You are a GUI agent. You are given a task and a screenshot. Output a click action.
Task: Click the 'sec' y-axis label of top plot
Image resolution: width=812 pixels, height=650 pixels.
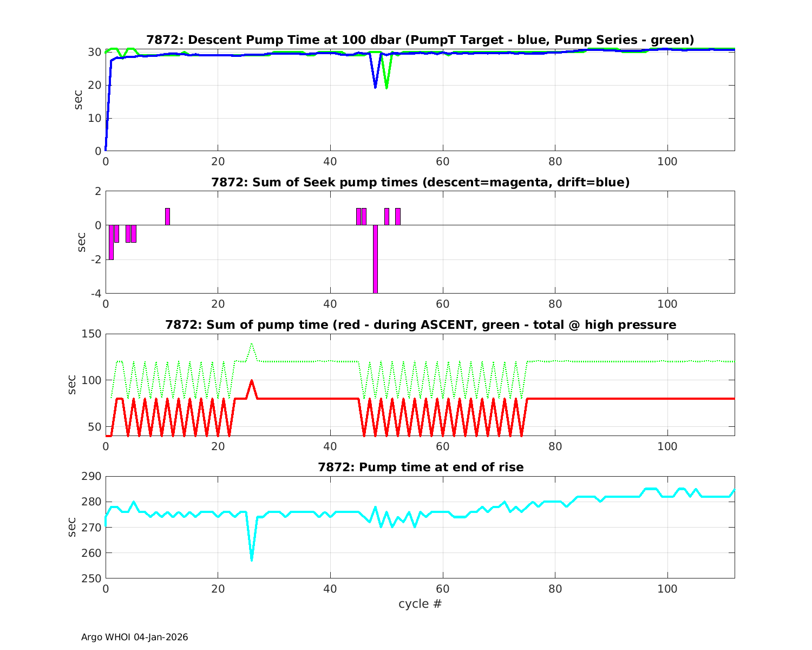click(x=79, y=100)
